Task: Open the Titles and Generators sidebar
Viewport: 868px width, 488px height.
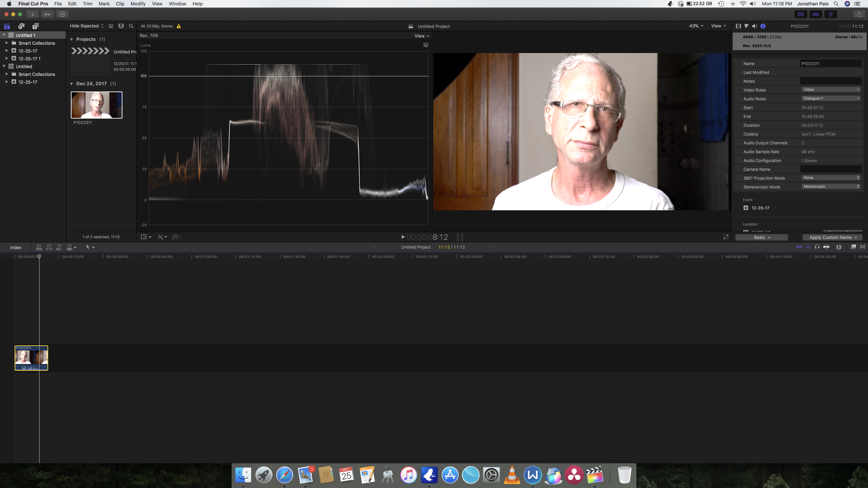Action: point(35,26)
